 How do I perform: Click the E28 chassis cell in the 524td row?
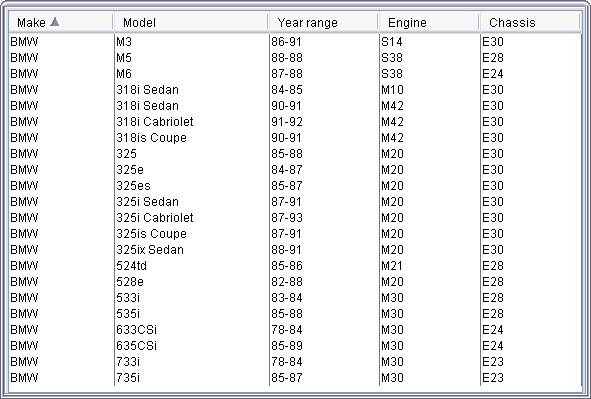pos(531,266)
